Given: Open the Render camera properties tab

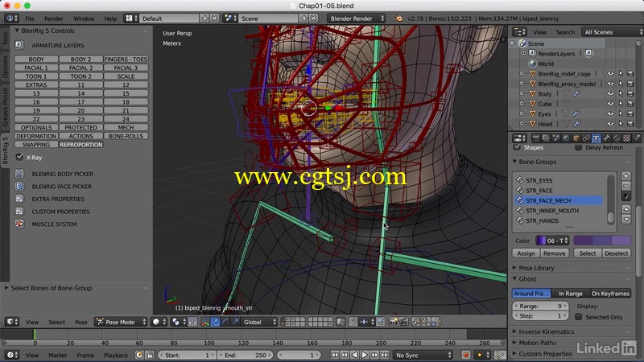Looking at the screenshot, I should pos(535,138).
